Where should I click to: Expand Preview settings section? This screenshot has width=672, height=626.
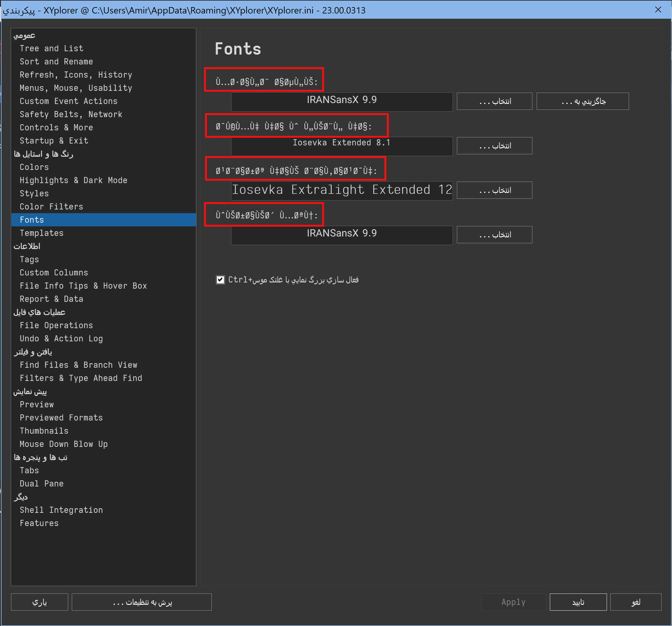click(31, 391)
